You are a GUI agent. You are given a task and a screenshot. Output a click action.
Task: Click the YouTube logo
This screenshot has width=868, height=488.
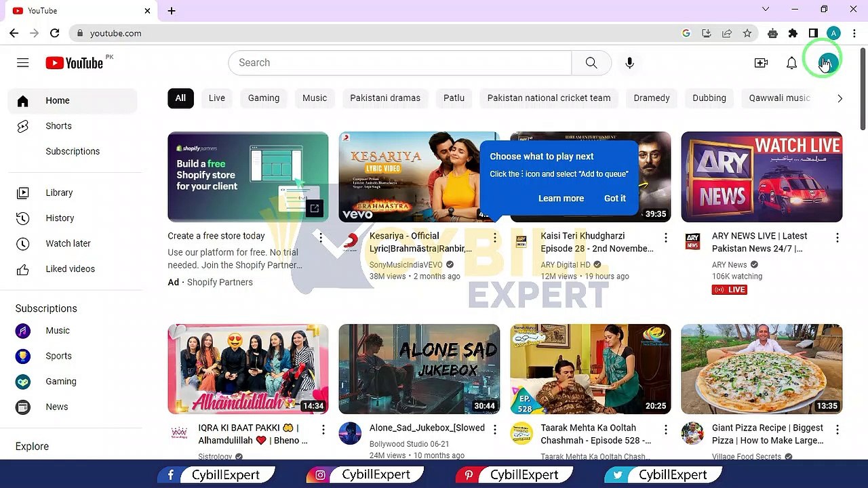75,63
